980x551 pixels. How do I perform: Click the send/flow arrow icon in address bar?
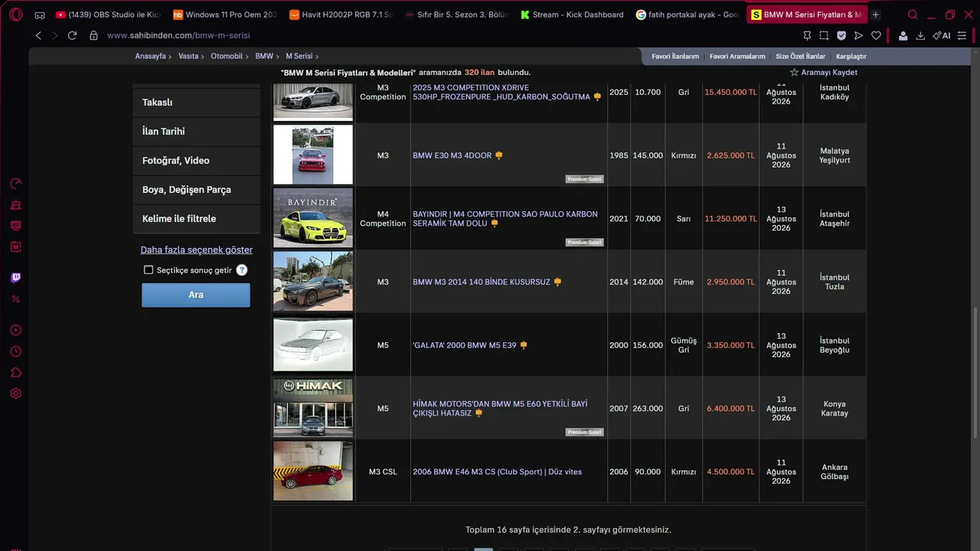pyautogui.click(x=858, y=35)
